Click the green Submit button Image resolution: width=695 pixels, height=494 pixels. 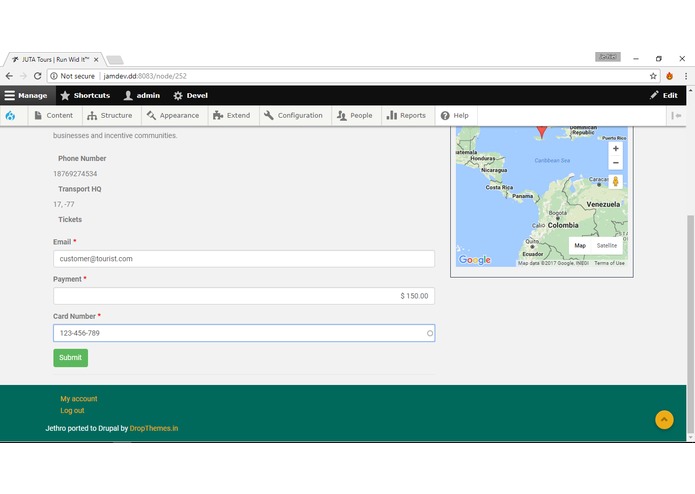[70, 358]
